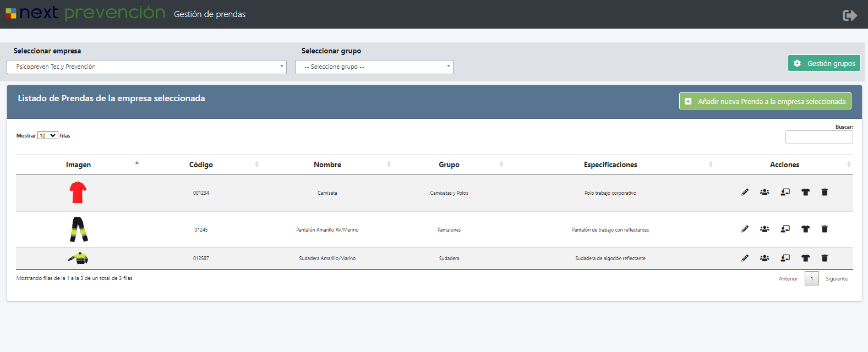Click the group cell Pantalones

(x=449, y=230)
